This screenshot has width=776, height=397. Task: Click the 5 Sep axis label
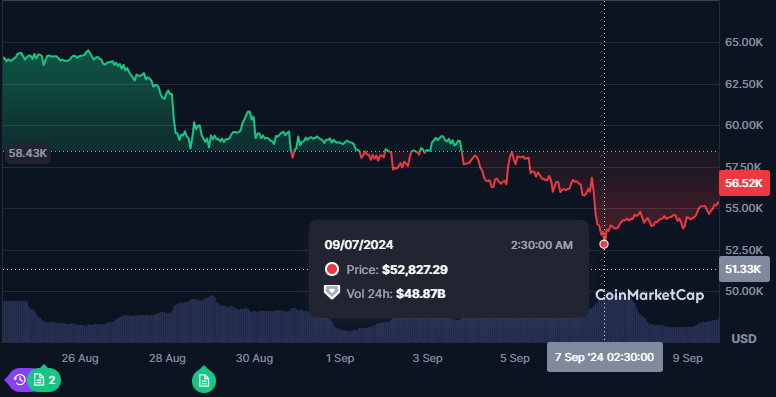pyautogui.click(x=514, y=358)
